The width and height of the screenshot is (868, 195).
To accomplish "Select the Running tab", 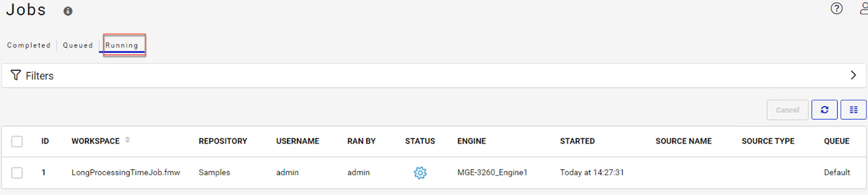I will pyautogui.click(x=122, y=45).
